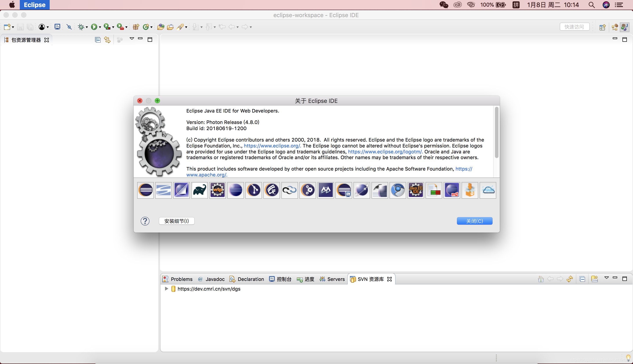Toggle Link with Editor in Package Explorer
This screenshot has height=364, width=633.
pyautogui.click(x=107, y=40)
